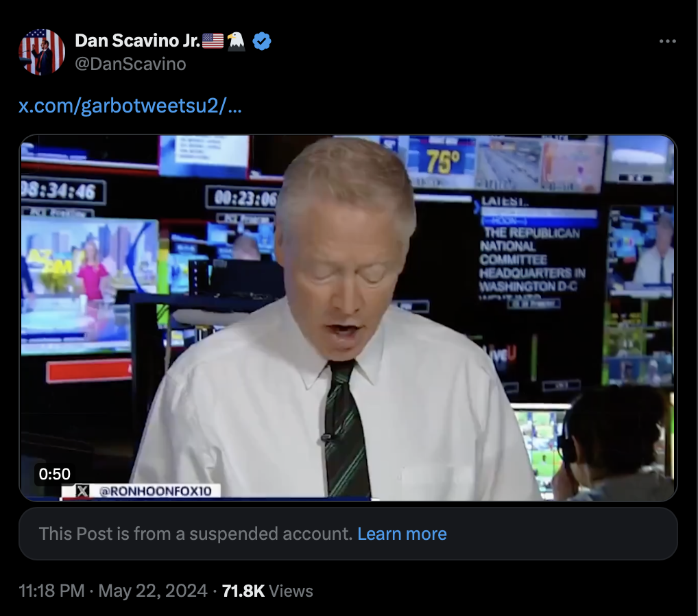698x616 pixels.
Task: Click the blue verified badge
Action: click(262, 41)
